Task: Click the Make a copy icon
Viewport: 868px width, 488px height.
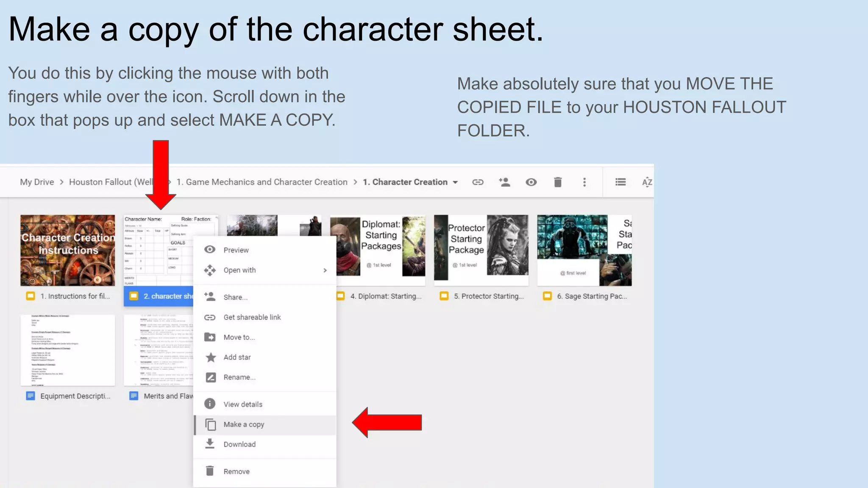Action: 211,424
